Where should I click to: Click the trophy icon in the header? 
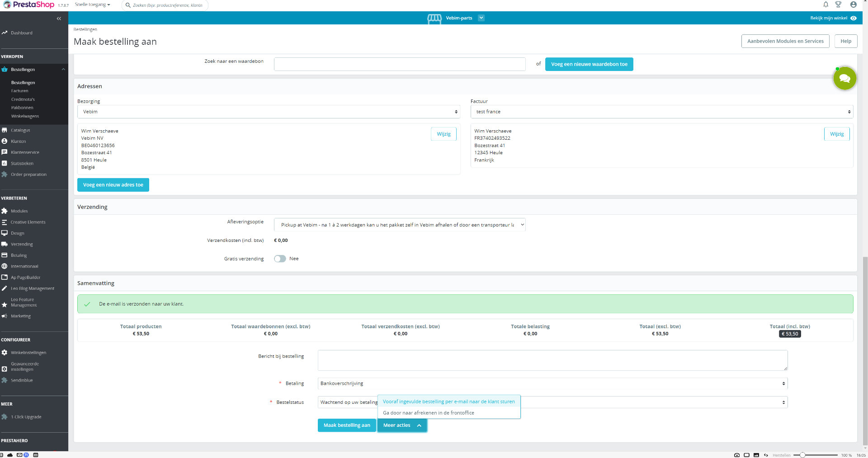pyautogui.click(x=838, y=5)
